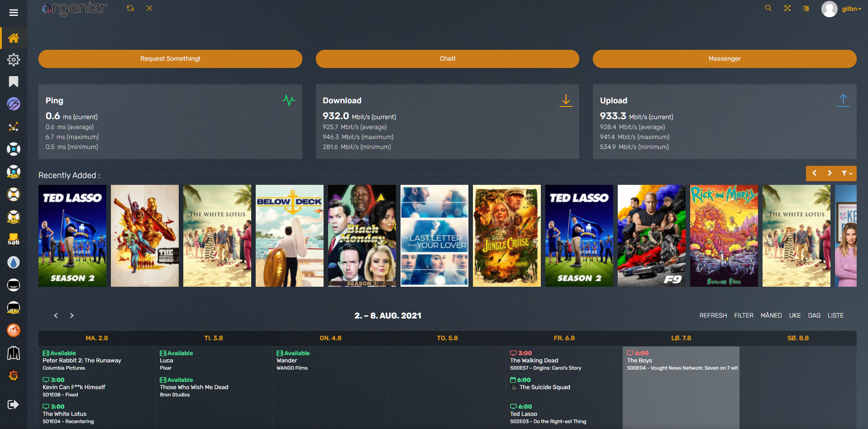Switch calendar to LISTE view

(835, 316)
